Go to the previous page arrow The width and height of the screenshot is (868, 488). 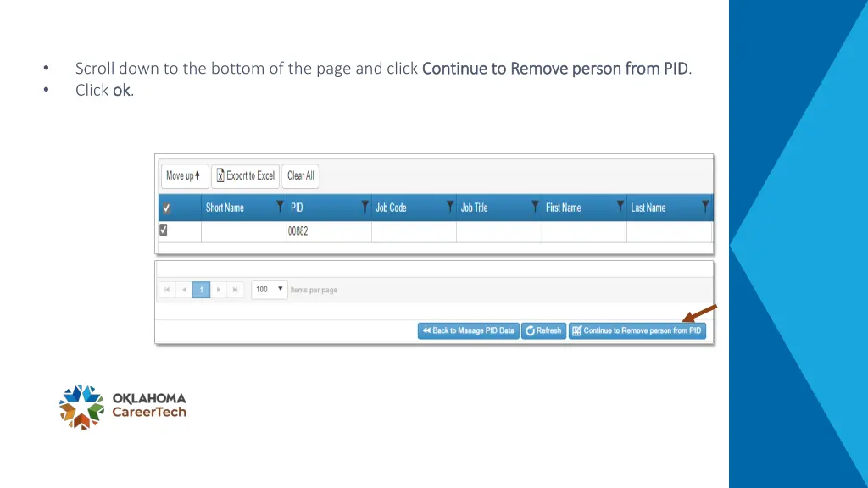click(184, 290)
